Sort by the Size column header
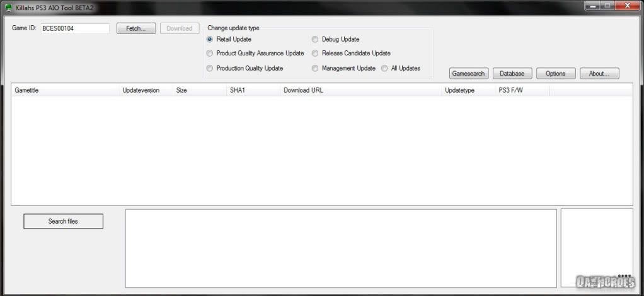This screenshot has width=644, height=296. pyautogui.click(x=200, y=90)
